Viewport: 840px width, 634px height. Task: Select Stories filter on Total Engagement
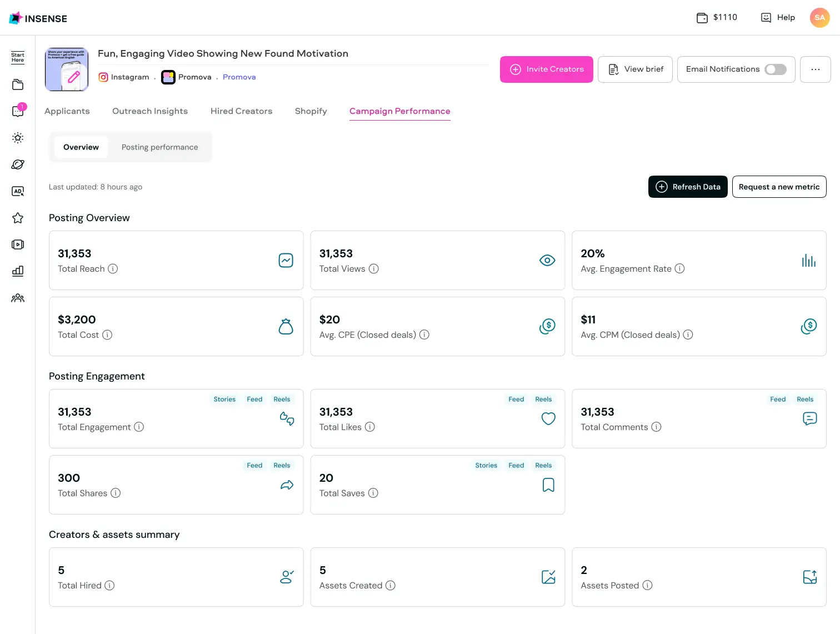coord(224,400)
